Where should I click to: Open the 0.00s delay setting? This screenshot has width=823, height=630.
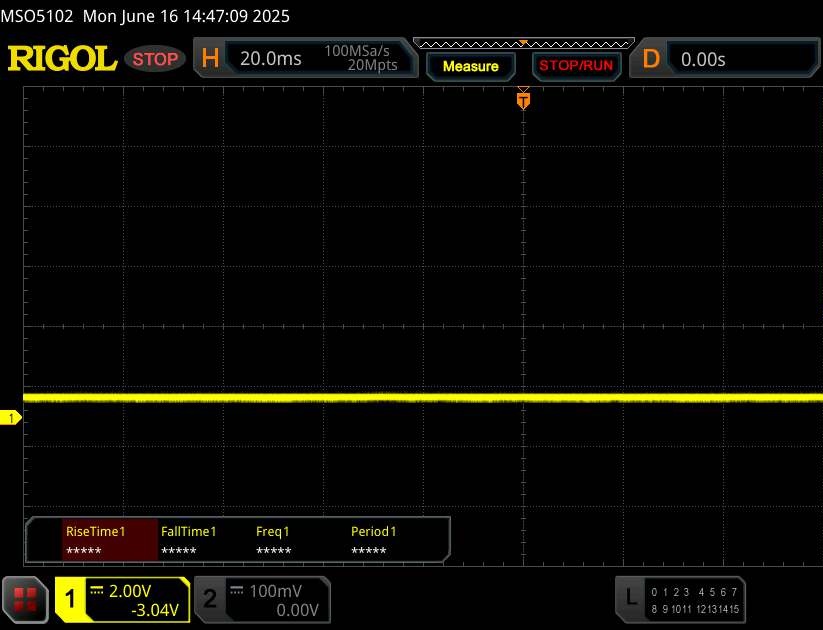[703, 59]
